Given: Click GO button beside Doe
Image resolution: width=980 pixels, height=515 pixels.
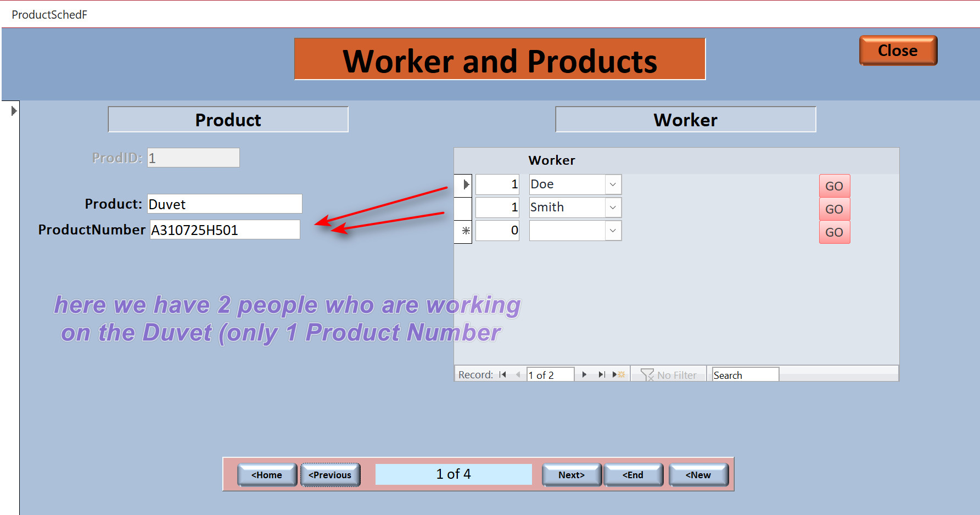Looking at the screenshot, I should pyautogui.click(x=835, y=186).
